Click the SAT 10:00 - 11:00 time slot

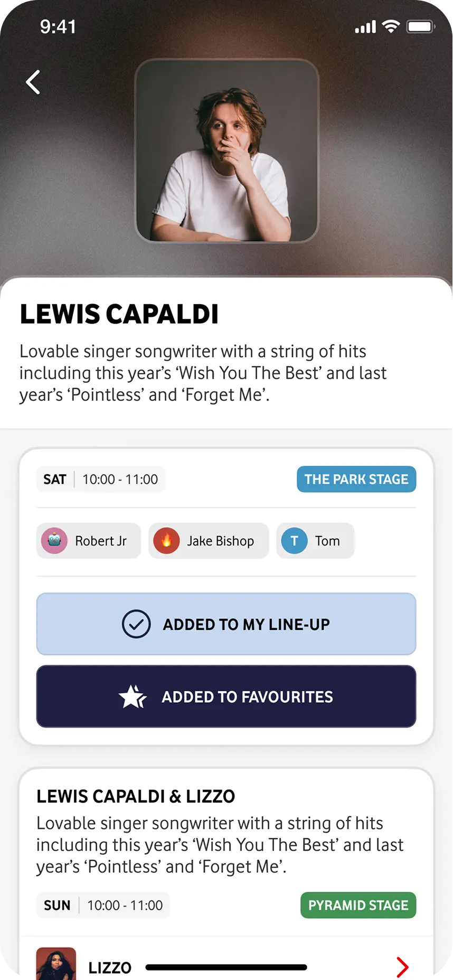[x=100, y=479]
